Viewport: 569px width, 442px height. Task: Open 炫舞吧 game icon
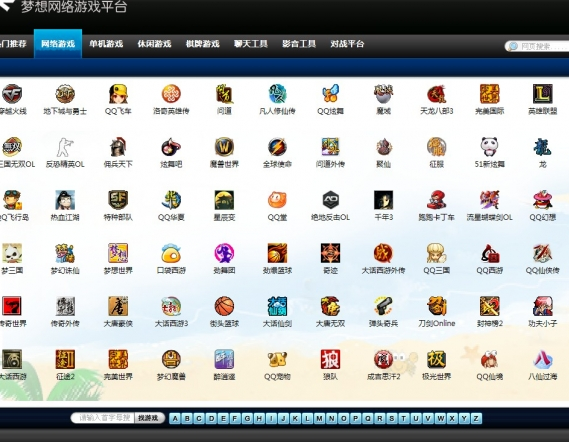[171, 147]
